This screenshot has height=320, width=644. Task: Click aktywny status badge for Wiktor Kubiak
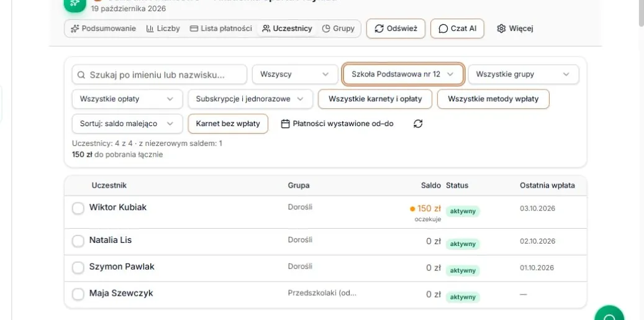pyautogui.click(x=463, y=211)
